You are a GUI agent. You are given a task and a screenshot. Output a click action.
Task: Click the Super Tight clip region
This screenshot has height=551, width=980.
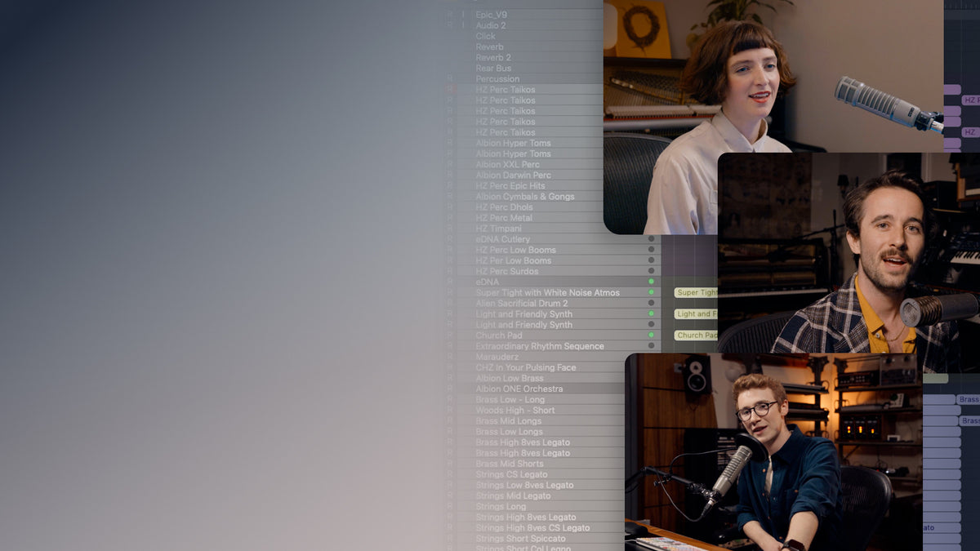[x=693, y=292]
